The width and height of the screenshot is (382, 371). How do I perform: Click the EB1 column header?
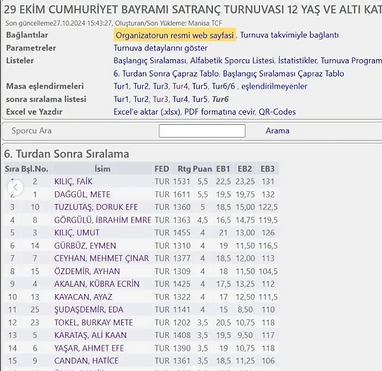point(223,169)
